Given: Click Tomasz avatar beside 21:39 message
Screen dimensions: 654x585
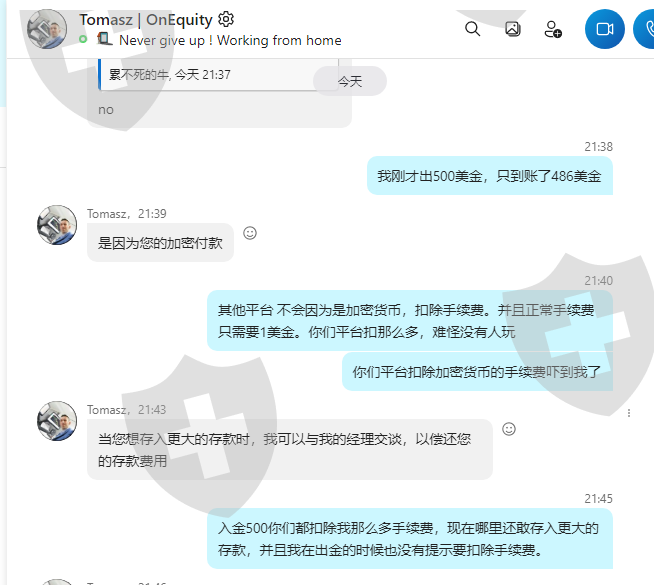Looking at the screenshot, I should (x=57, y=225).
